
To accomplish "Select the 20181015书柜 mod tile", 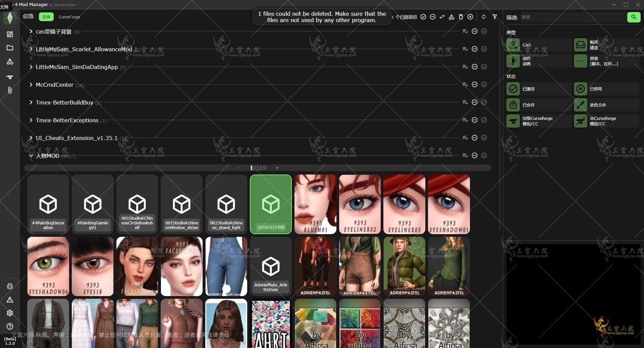I will [x=271, y=204].
